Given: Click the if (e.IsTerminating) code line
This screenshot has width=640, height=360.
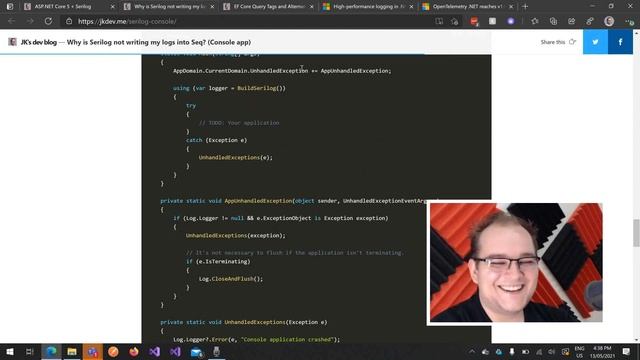Looking at the screenshot, I should 218,261.
